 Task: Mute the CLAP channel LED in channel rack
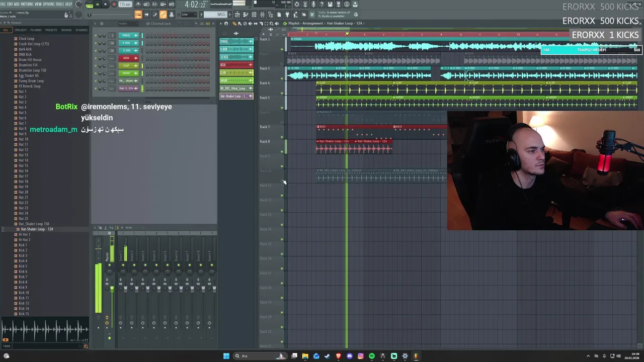tap(96, 66)
